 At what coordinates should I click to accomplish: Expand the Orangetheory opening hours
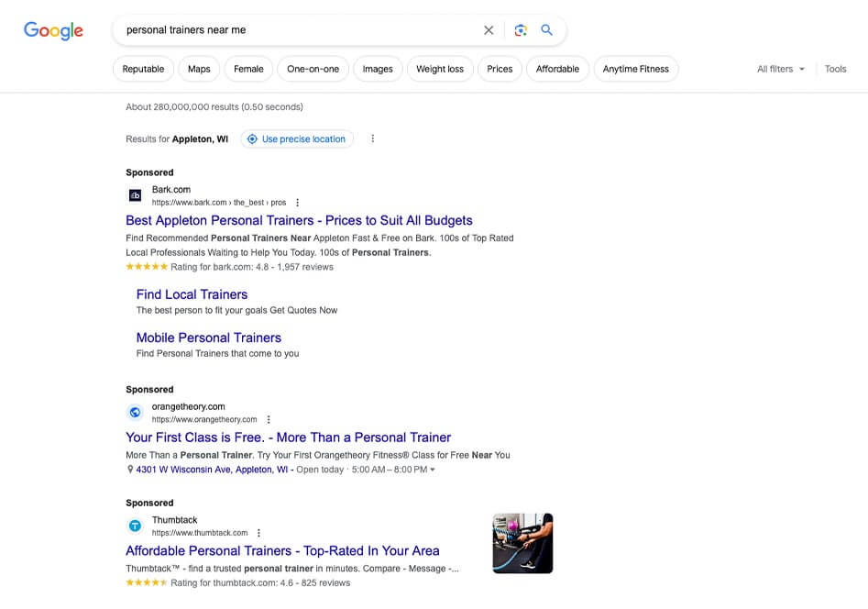coord(433,470)
